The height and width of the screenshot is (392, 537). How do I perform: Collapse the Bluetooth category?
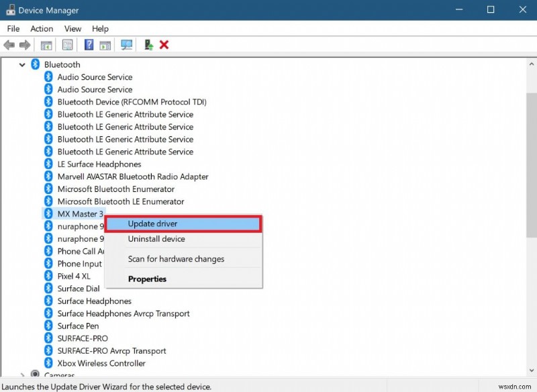[x=22, y=64]
